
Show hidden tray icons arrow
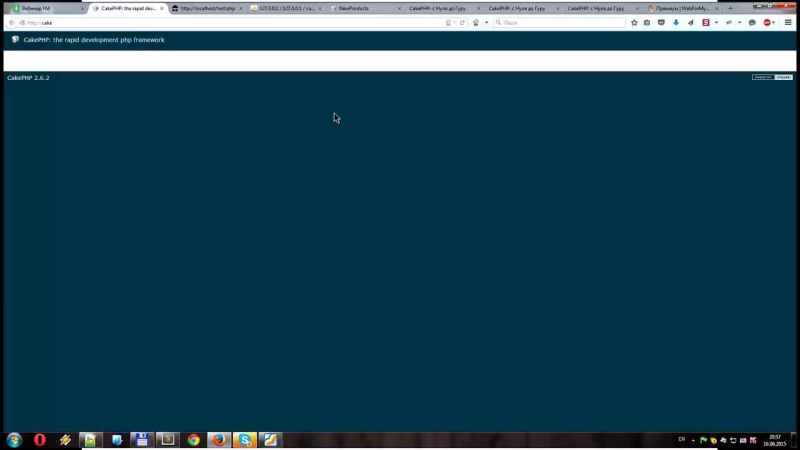[693, 440]
